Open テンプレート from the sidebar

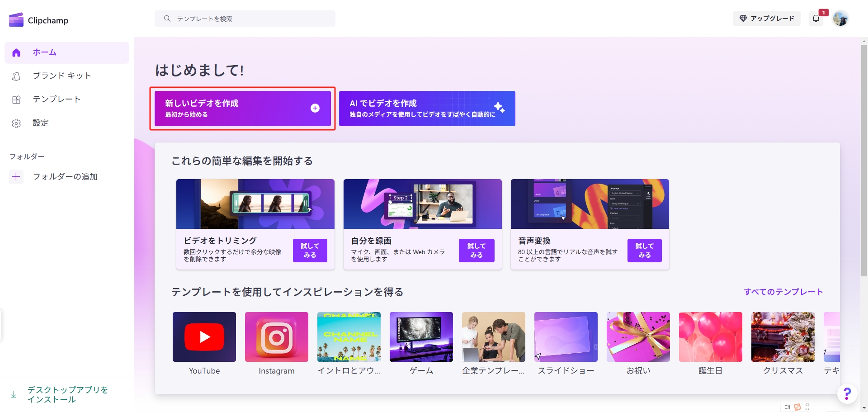tap(57, 99)
